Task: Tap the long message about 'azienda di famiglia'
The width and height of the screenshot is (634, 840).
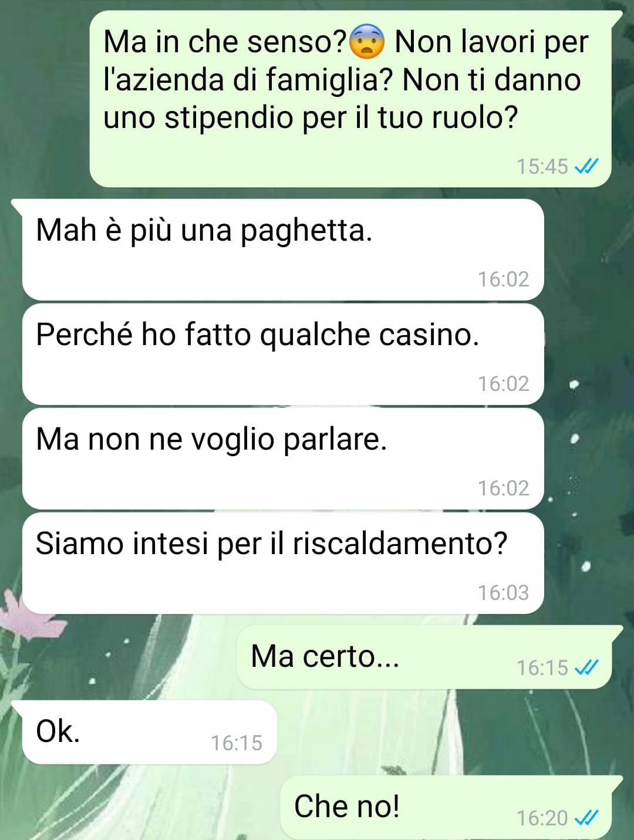Action: coord(350,99)
